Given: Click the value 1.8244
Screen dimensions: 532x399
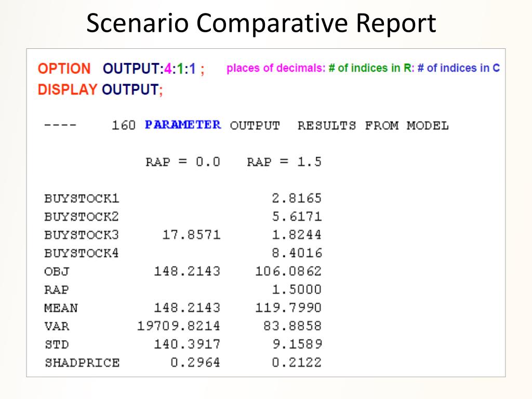Looking at the screenshot, I should pyautogui.click(x=297, y=235).
